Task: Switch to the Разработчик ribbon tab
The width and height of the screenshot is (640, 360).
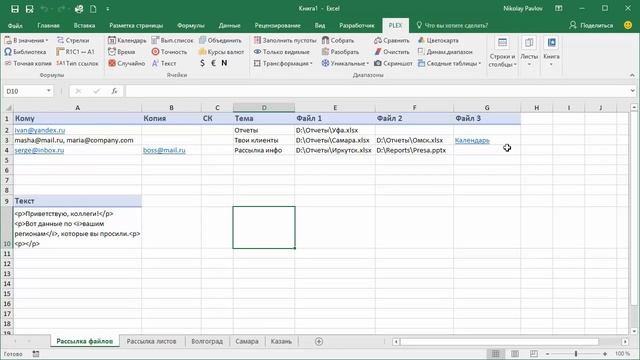Action: click(x=357, y=25)
